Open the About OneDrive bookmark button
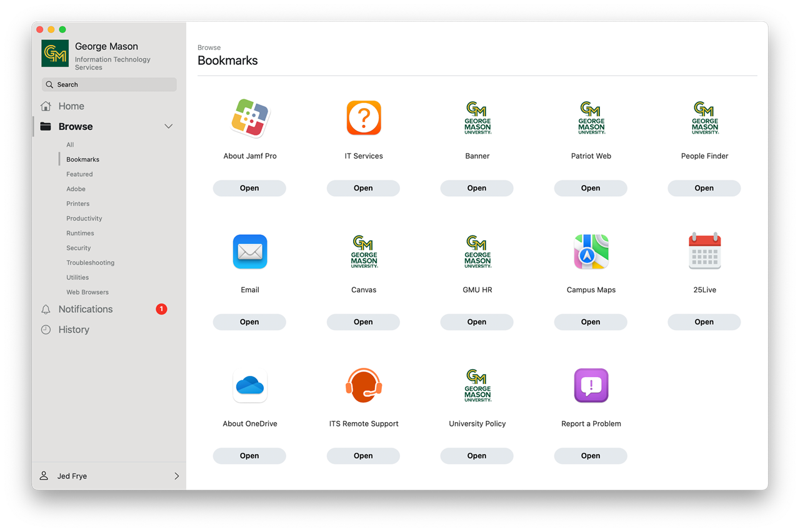Image resolution: width=800 pixels, height=532 pixels. tap(249, 456)
